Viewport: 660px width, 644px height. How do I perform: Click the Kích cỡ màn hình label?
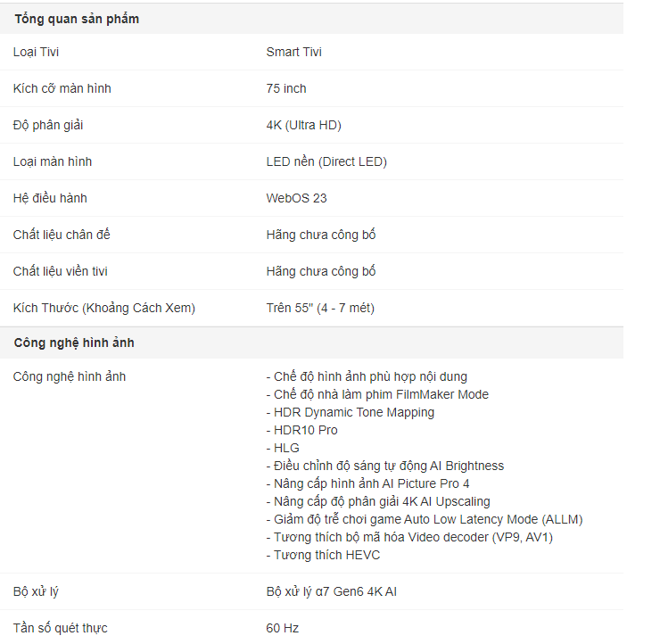(62, 88)
